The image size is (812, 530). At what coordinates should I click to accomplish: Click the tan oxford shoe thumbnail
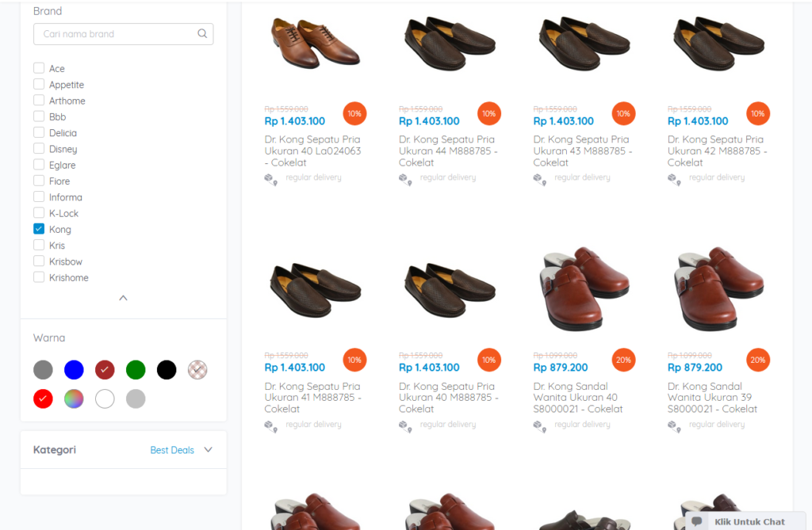[315, 44]
